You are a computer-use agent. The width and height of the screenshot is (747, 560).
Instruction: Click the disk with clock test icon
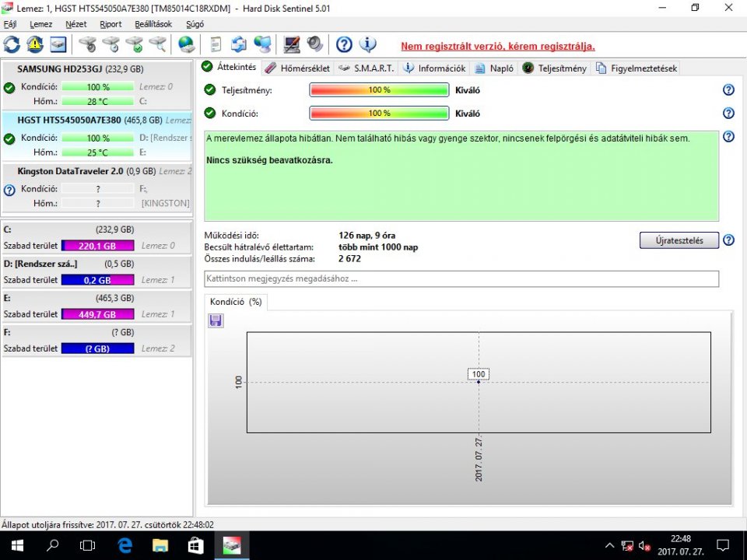[x=111, y=45]
